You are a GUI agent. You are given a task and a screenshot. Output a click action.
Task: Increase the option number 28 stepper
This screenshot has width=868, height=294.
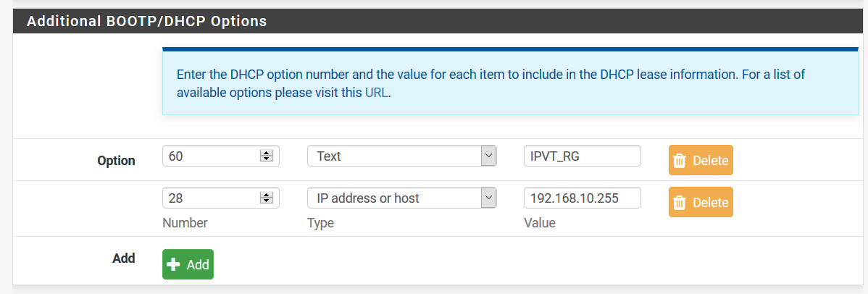[266, 195]
